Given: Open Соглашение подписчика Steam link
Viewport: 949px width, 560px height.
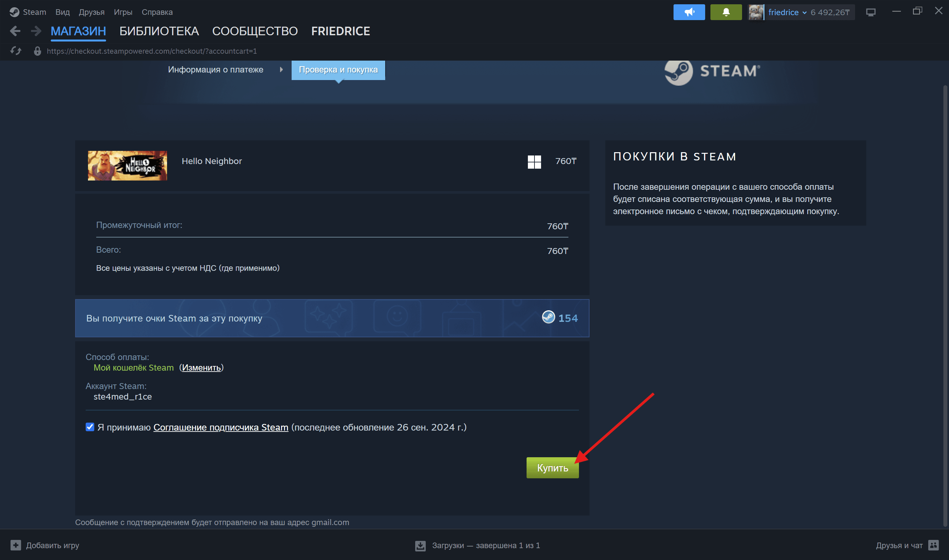Looking at the screenshot, I should (x=221, y=427).
